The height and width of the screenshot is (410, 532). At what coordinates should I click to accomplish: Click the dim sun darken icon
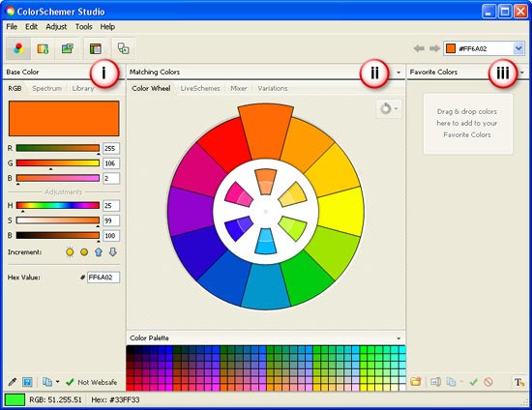84,252
